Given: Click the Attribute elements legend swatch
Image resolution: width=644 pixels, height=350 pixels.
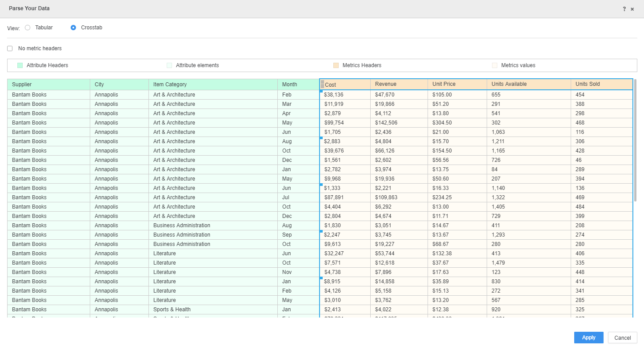Looking at the screenshot, I should tap(169, 65).
